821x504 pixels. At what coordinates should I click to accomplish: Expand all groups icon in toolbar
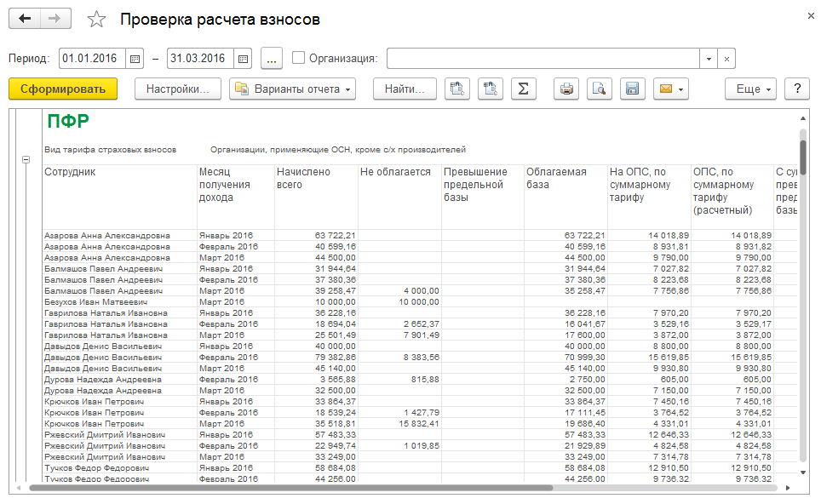coord(491,89)
